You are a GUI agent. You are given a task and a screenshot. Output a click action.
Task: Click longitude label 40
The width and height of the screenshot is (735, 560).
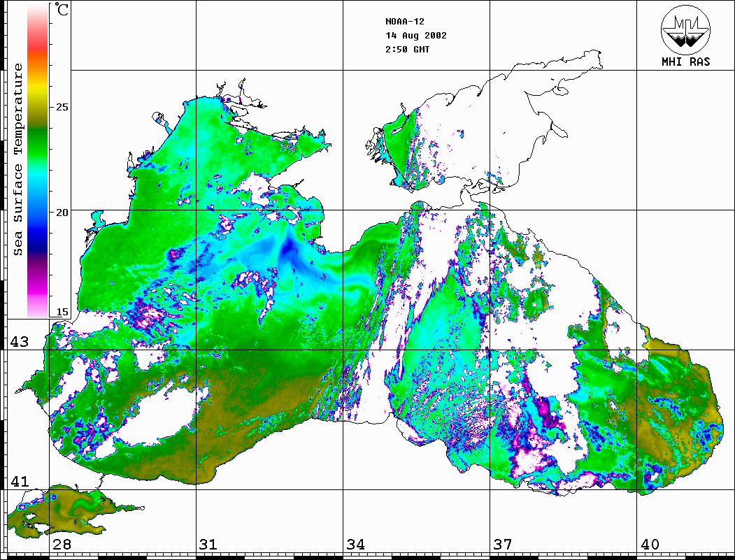click(x=650, y=544)
